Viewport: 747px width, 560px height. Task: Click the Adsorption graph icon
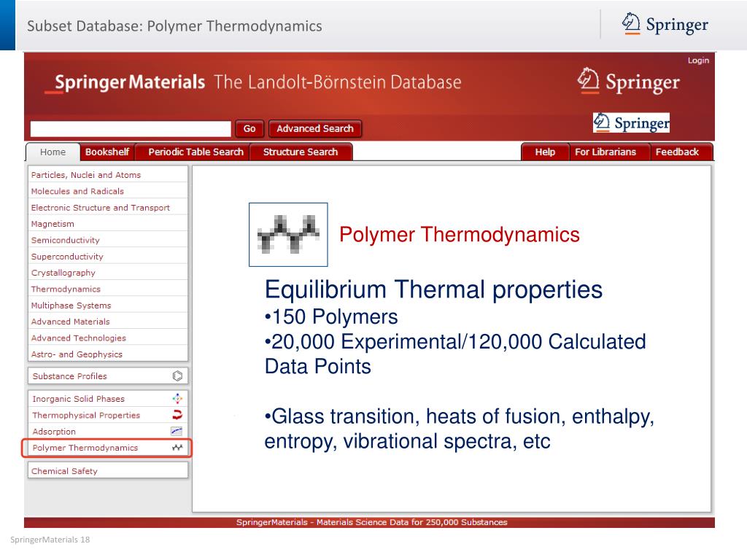pyautogui.click(x=177, y=432)
